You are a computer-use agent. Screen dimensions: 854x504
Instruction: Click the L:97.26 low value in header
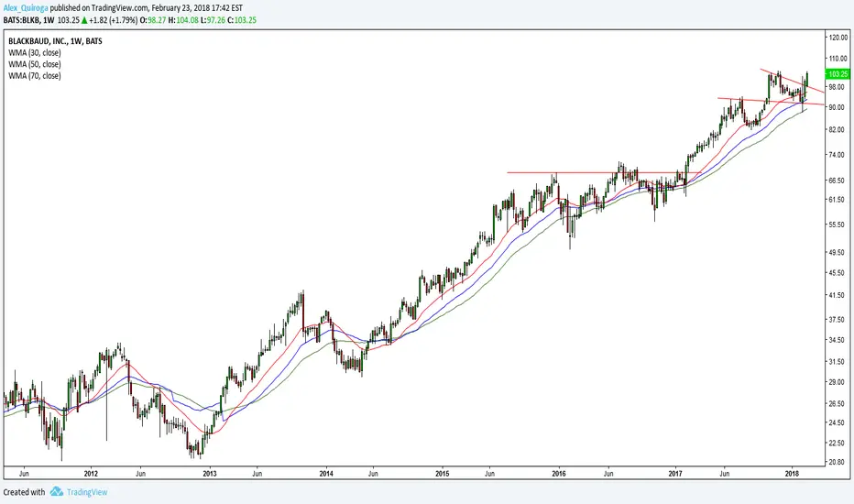(213, 20)
